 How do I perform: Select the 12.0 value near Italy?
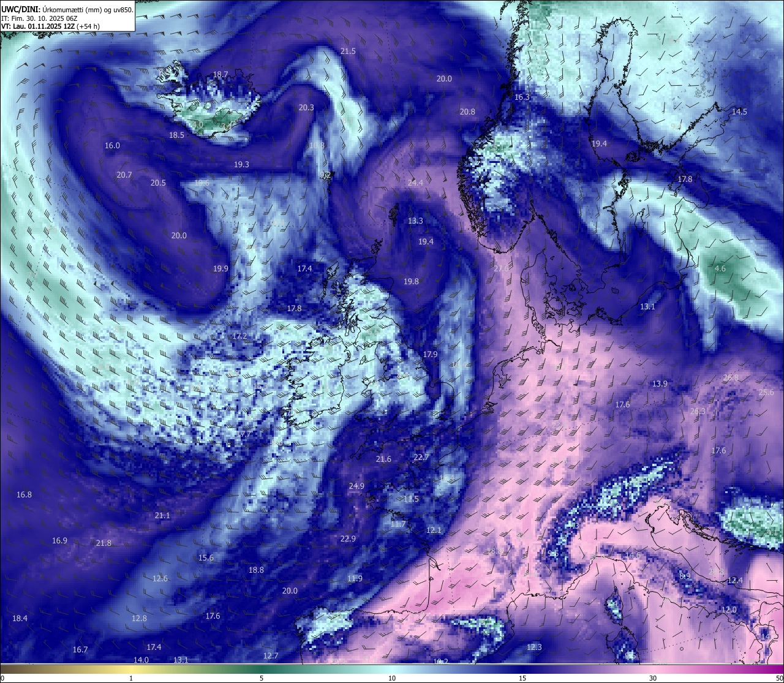point(729,610)
